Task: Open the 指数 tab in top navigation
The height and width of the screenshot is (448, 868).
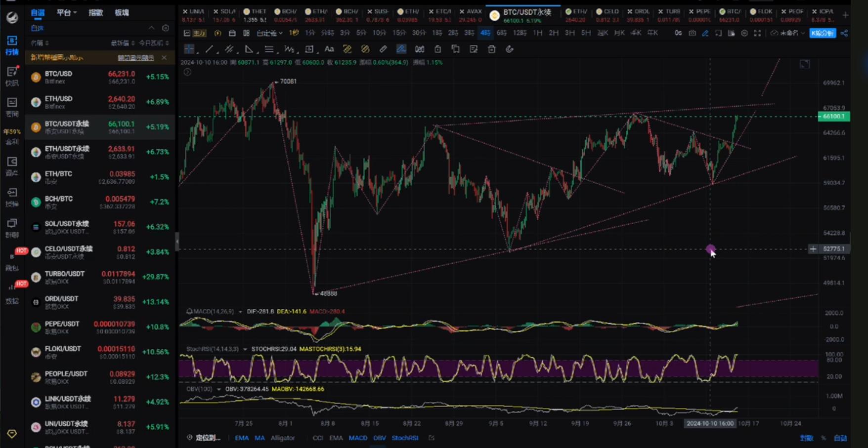Action: pos(95,12)
